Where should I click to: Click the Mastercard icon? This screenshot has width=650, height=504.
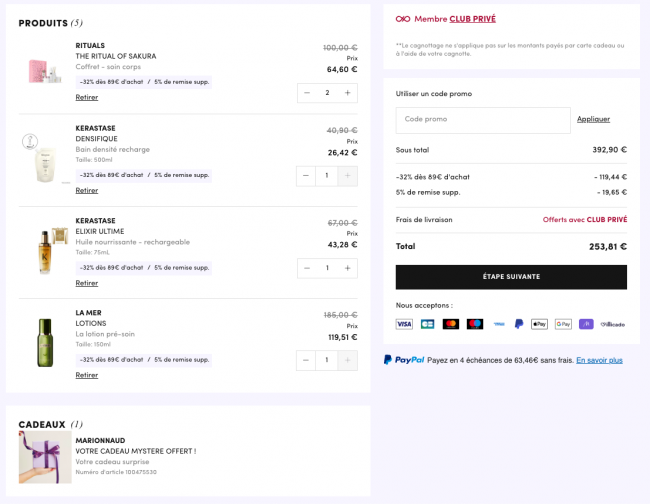pyautogui.click(x=451, y=324)
